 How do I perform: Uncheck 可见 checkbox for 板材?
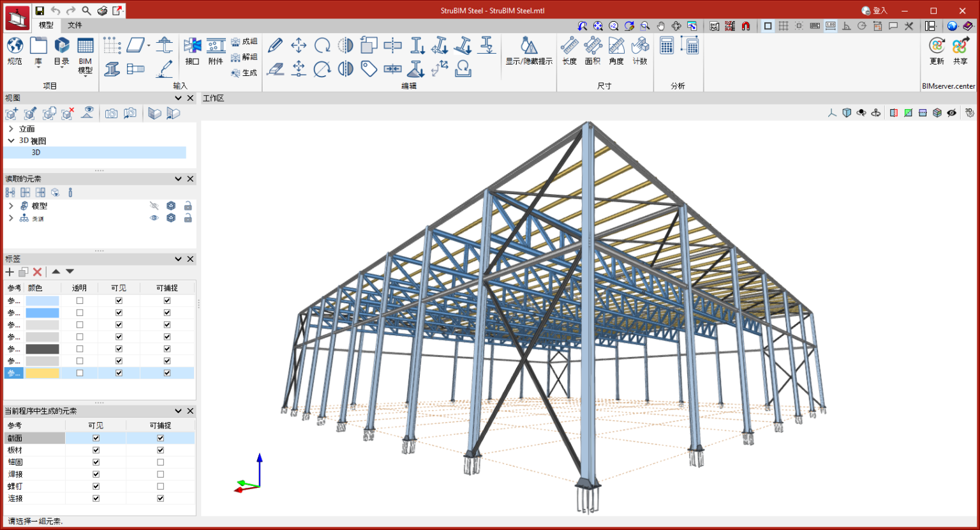click(x=96, y=450)
